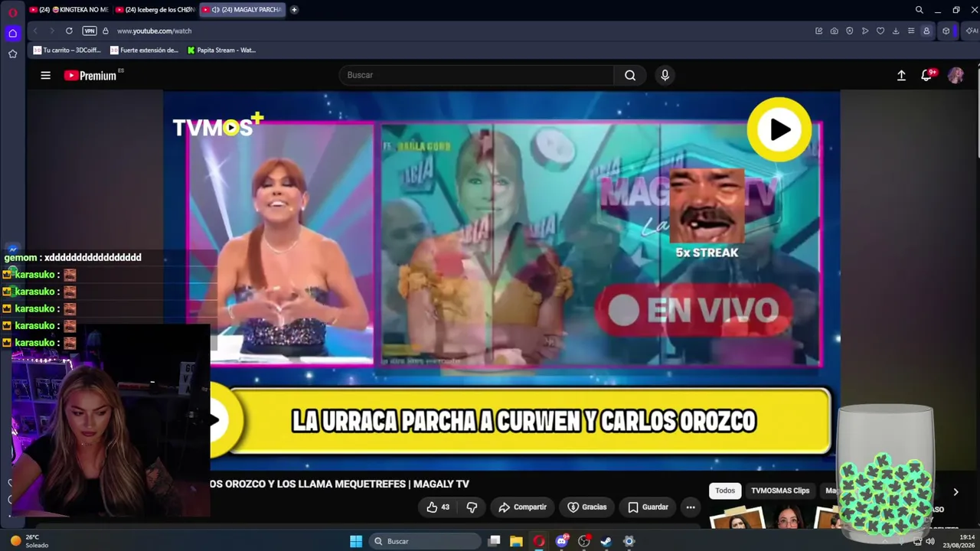This screenshot has width=980, height=551.
Task: Select the Todos filter chip
Action: tap(725, 491)
